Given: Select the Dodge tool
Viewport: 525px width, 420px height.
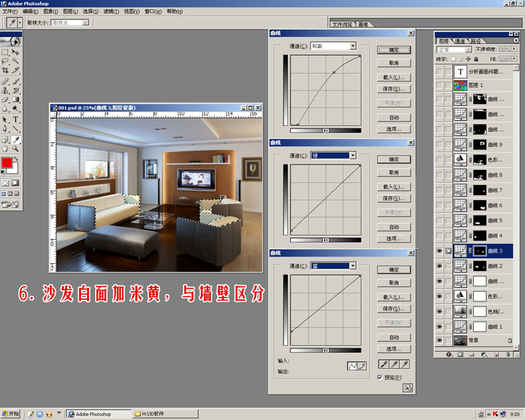Looking at the screenshot, I should click(x=15, y=108).
